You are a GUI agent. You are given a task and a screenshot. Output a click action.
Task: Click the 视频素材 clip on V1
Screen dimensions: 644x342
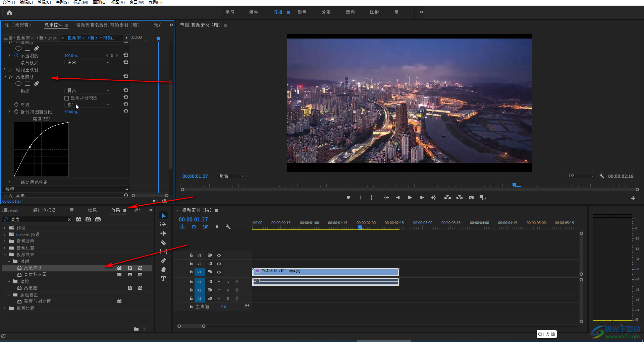point(326,272)
